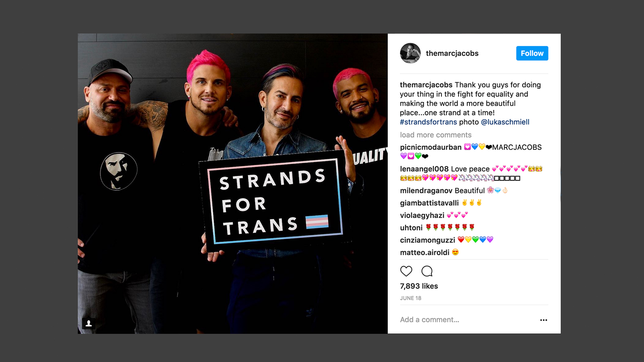644x362 pixels.
Task: Open giambattistavalli commenter profile
Action: pos(429,203)
